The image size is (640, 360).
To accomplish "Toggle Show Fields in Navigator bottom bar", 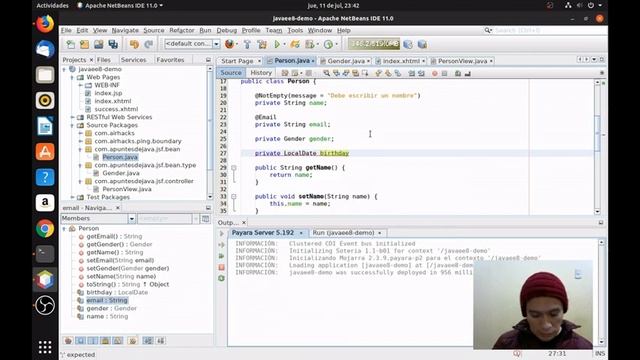I will pos(81,340).
